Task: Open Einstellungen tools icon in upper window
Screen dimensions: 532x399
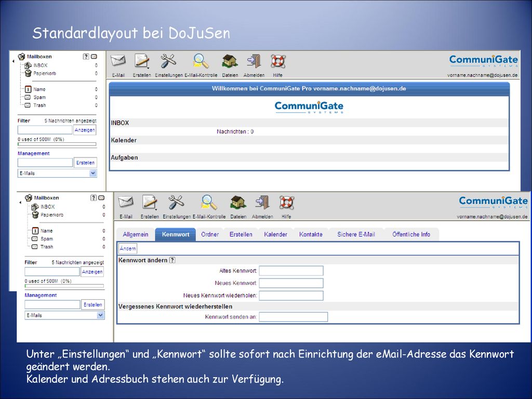Action: click(168, 61)
